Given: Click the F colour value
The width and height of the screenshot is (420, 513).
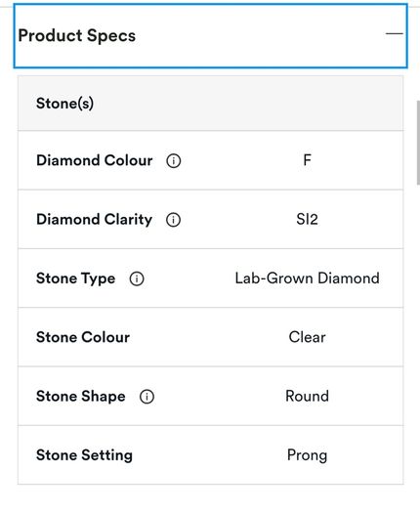Looking at the screenshot, I should point(307,160).
